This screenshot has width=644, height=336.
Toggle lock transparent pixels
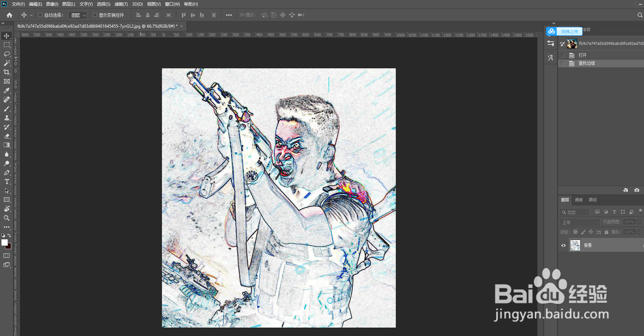point(575,232)
